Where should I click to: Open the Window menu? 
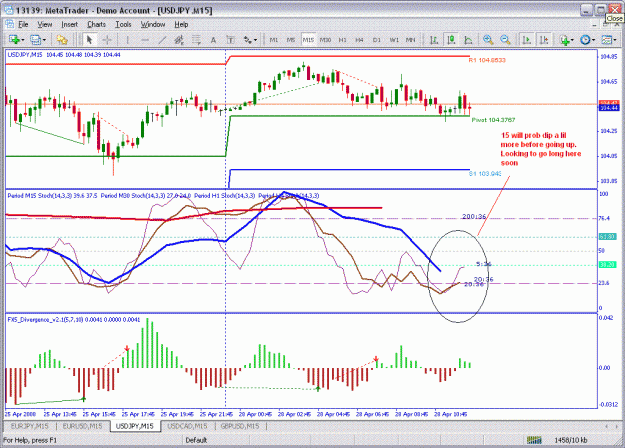[153, 24]
